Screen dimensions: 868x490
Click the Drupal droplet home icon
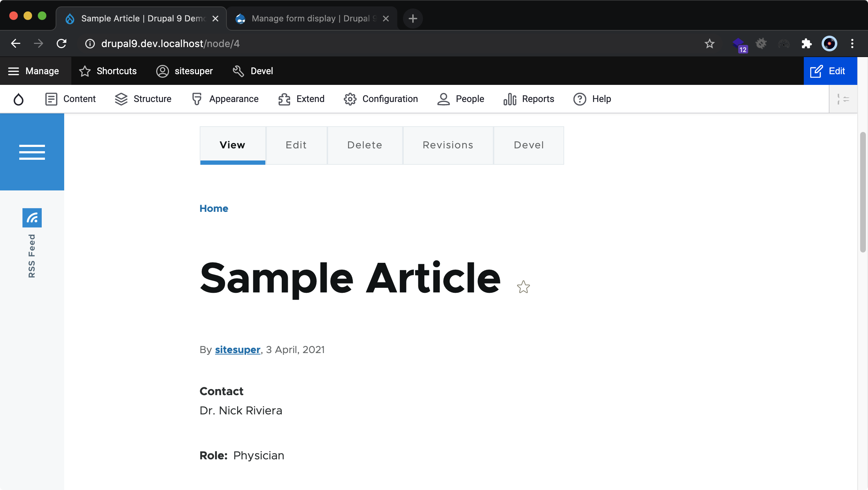[19, 99]
